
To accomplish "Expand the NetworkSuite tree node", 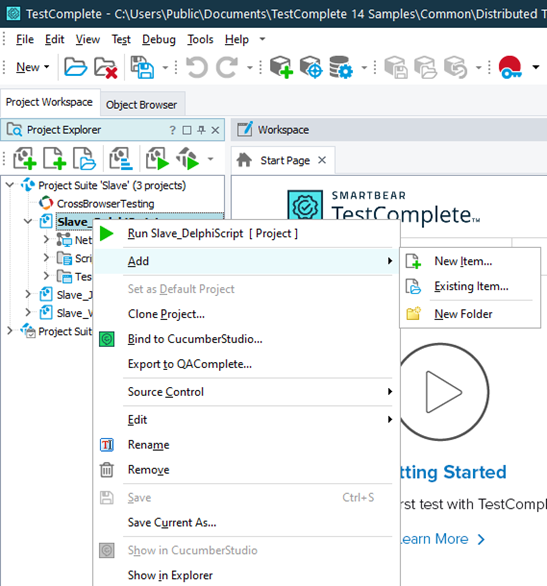I will click(x=46, y=239).
